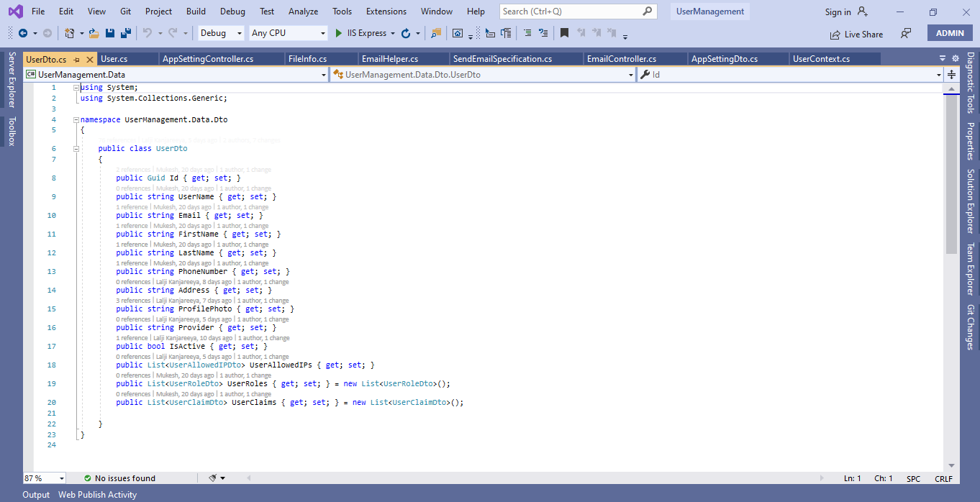
Task: Click the Sign in link
Action: [x=838, y=12]
